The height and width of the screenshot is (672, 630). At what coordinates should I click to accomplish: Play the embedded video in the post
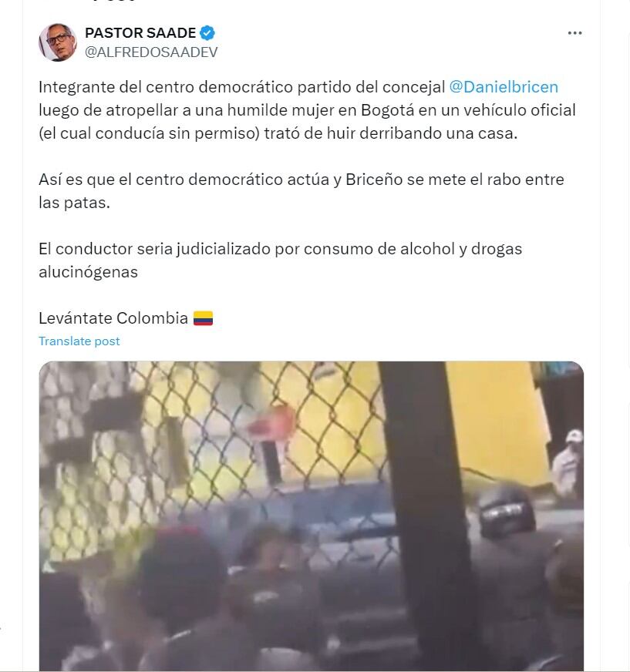tap(312, 516)
